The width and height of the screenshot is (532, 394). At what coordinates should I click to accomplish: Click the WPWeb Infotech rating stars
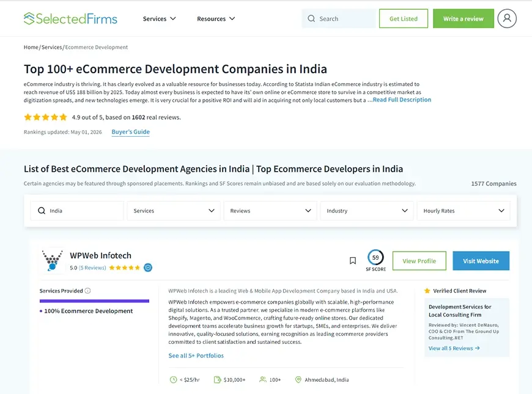125,268
